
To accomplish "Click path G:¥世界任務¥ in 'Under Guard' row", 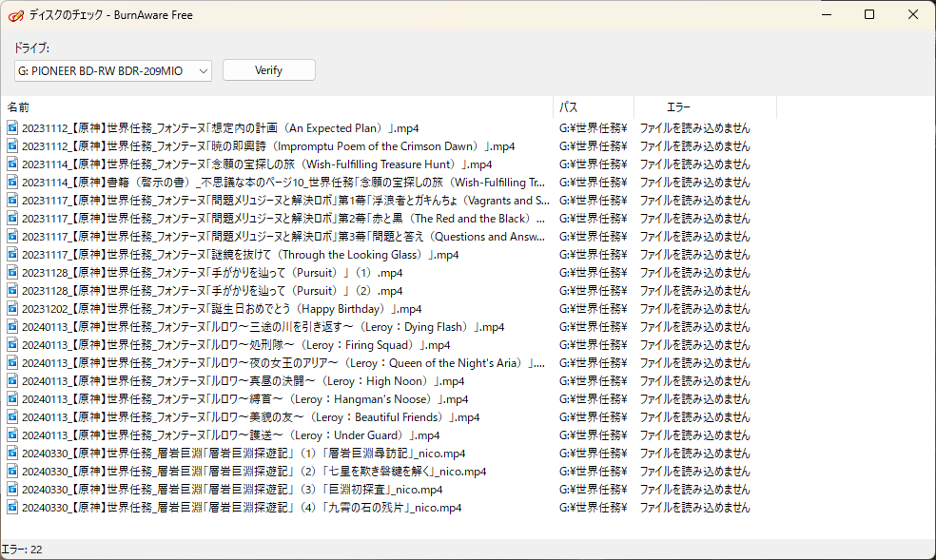I will point(593,435).
